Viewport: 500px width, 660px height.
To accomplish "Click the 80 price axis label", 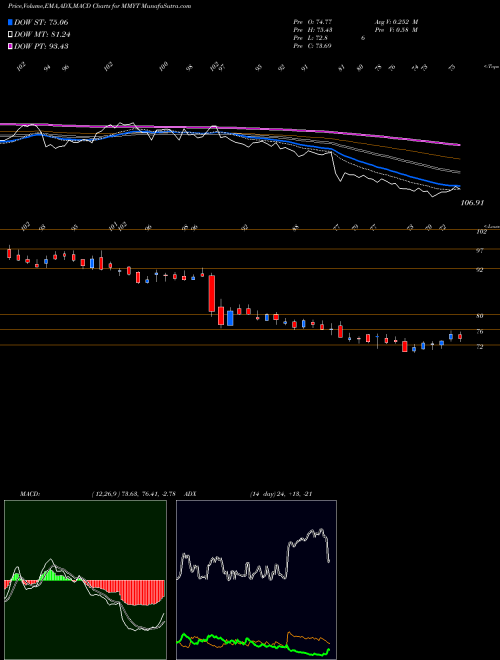I will [x=479, y=316].
